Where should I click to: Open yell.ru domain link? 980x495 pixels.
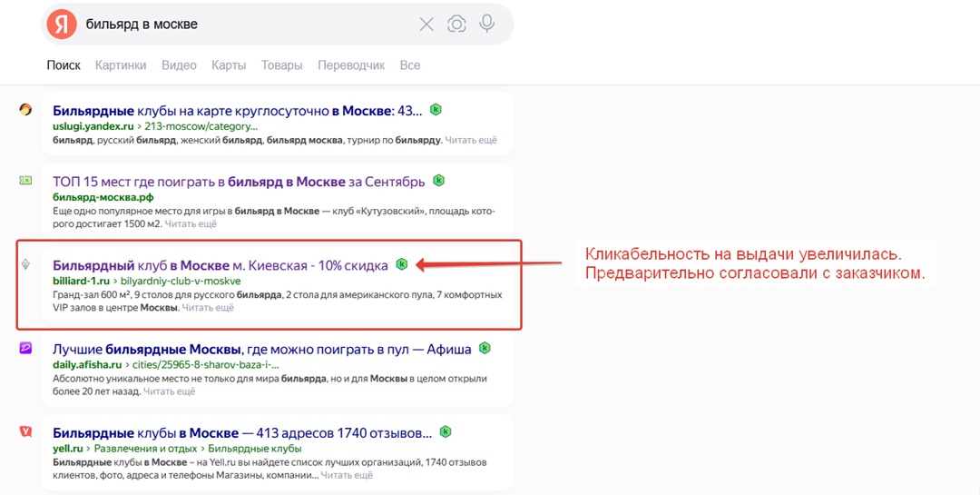[67, 448]
